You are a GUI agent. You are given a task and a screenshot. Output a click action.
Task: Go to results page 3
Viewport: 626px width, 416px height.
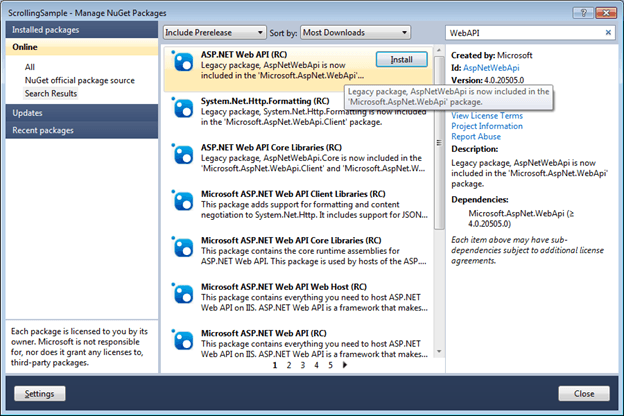coord(303,365)
